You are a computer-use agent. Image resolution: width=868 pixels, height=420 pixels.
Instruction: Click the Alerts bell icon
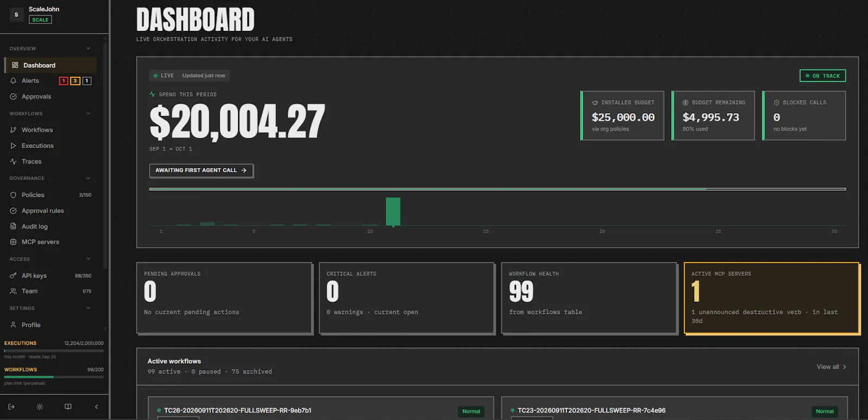click(x=14, y=81)
